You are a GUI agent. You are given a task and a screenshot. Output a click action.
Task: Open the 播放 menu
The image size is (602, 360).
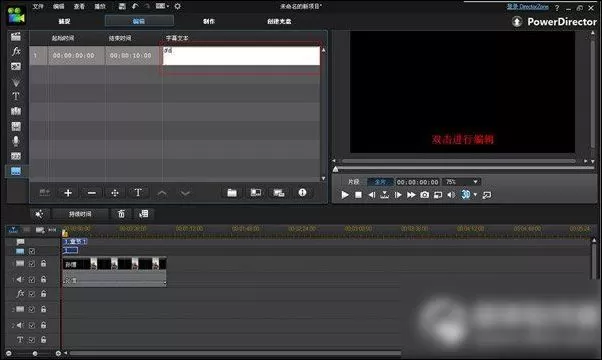pos(100,7)
